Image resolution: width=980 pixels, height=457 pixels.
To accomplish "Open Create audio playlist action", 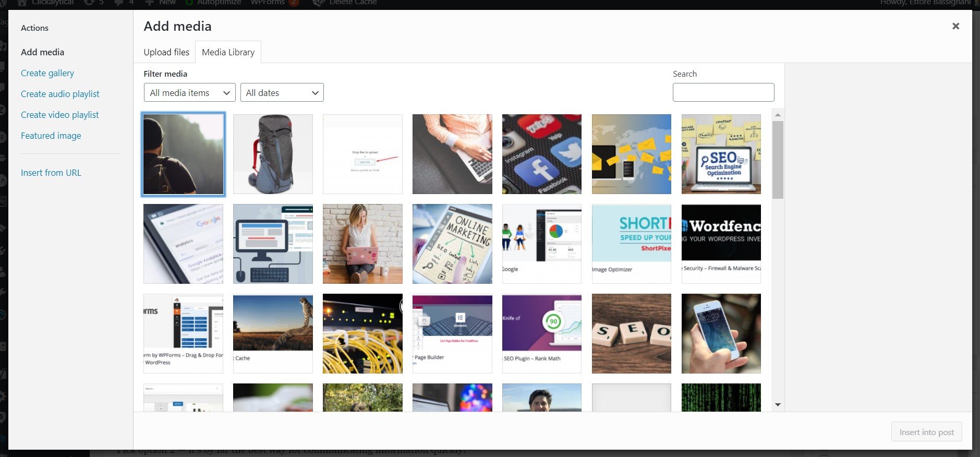I will pos(60,94).
